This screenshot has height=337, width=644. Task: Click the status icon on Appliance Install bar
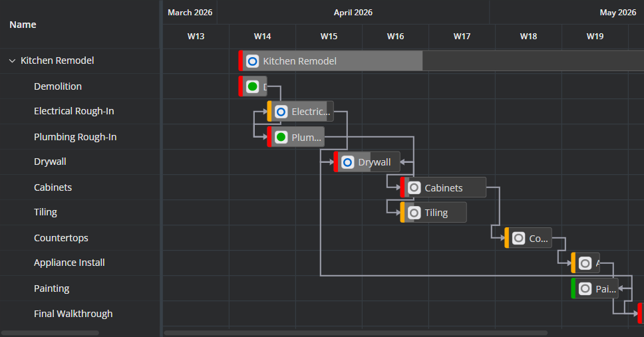[x=585, y=263]
